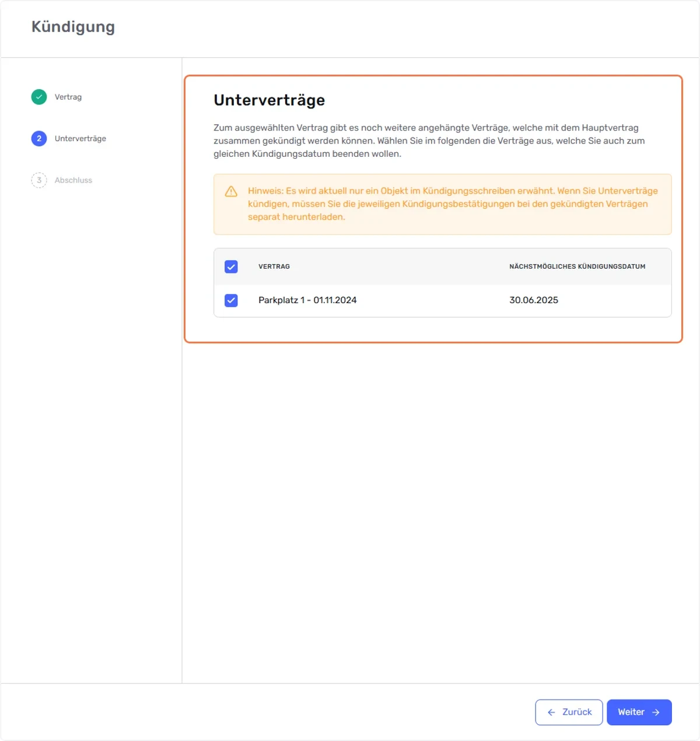Click the Weiter button
Image resolution: width=700 pixels, height=741 pixels.
[639, 712]
